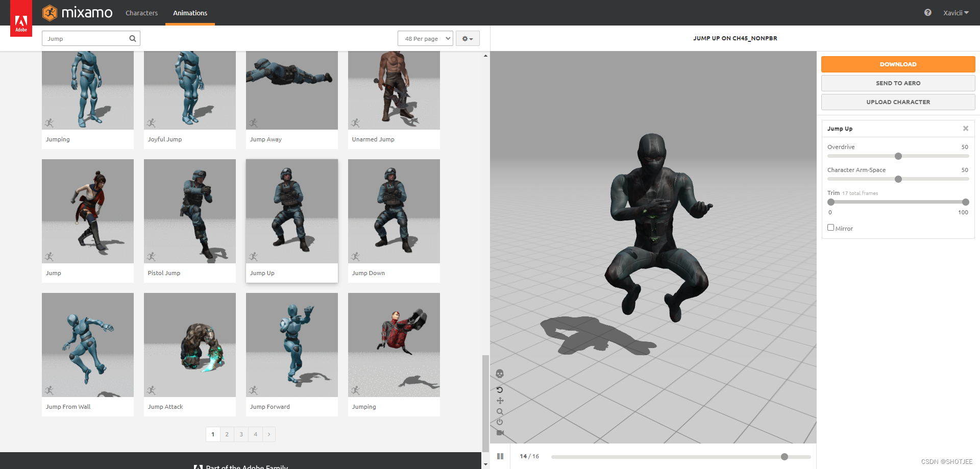Viewport: 980px width, 469px height.
Task: Click the running figure icon on the top-row Jumping card
Action: [49, 123]
